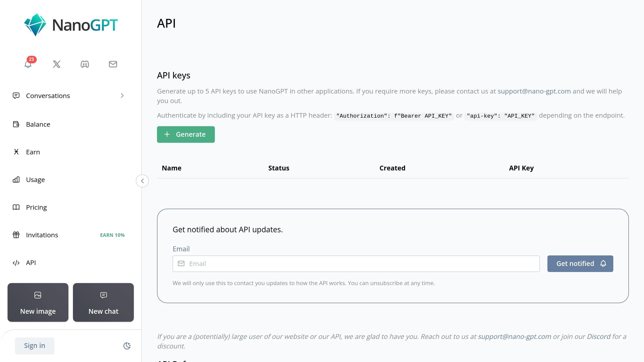Click the unsubscribe notice below the Email field
Screen dimensions: 644x362
click(x=304, y=283)
